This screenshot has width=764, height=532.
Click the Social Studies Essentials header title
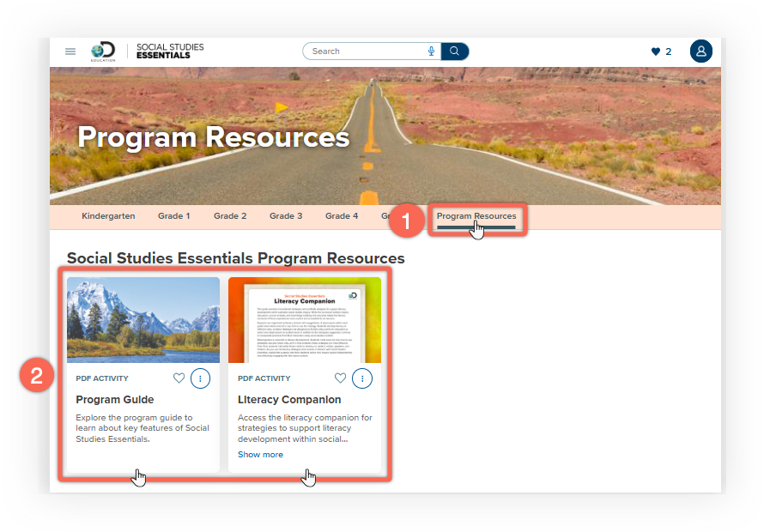170,51
